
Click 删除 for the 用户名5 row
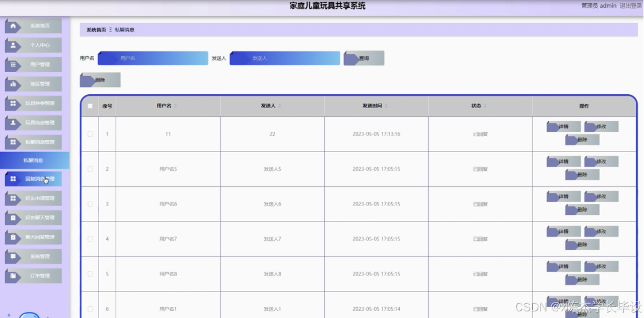coord(582,175)
